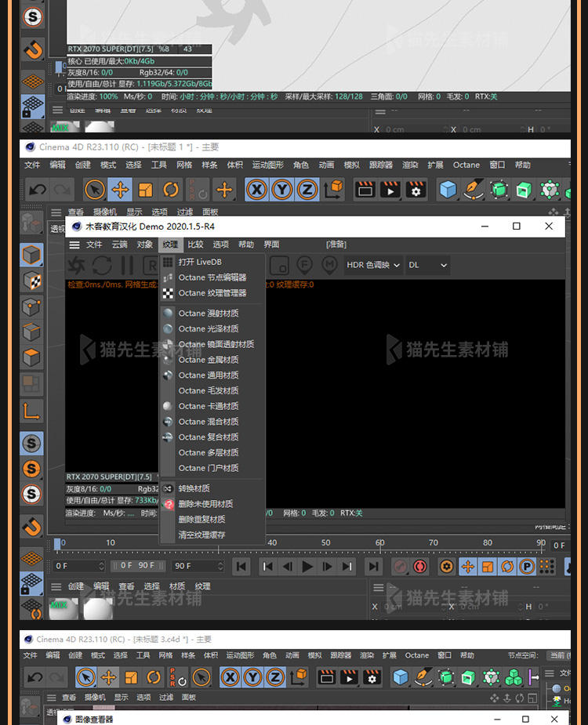Click the timeline playhead at frame 0
The width and height of the screenshot is (588, 725).
(x=57, y=544)
